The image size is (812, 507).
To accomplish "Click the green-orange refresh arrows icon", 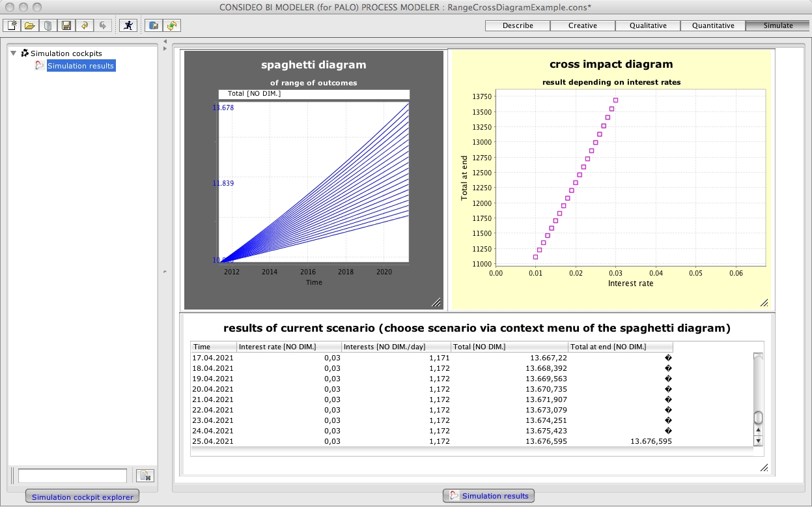I will pos(172,25).
